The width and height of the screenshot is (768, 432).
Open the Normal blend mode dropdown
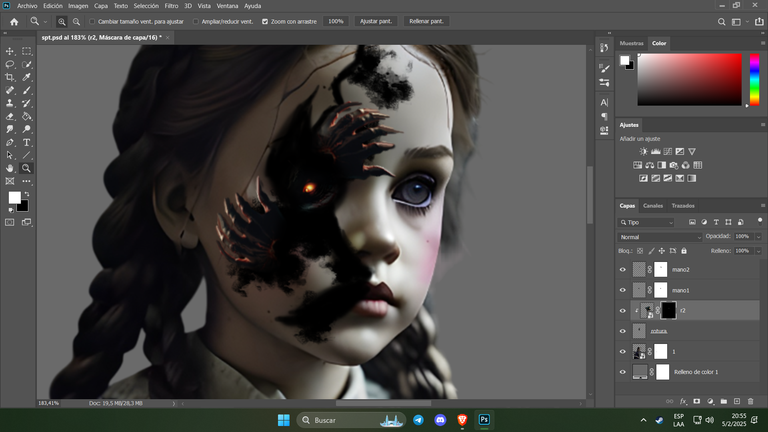coord(659,237)
